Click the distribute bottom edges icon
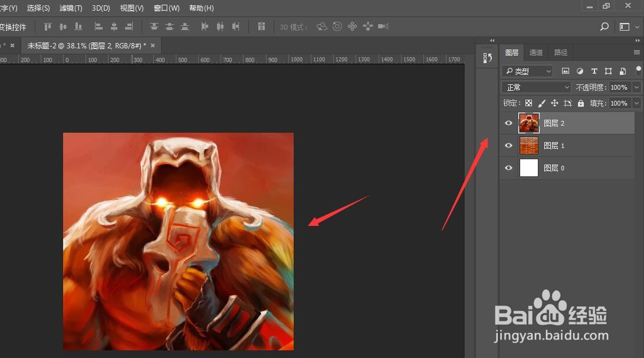 point(185,27)
